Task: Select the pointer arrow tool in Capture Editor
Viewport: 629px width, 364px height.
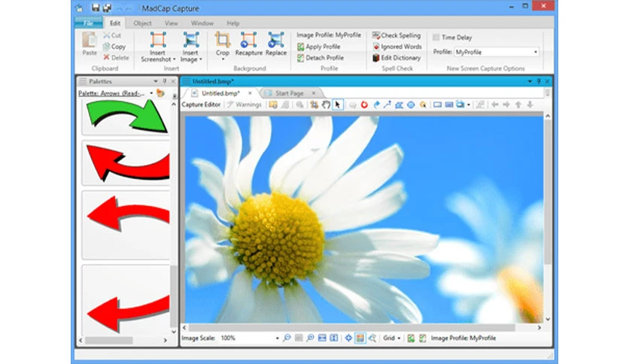Action: [x=337, y=105]
